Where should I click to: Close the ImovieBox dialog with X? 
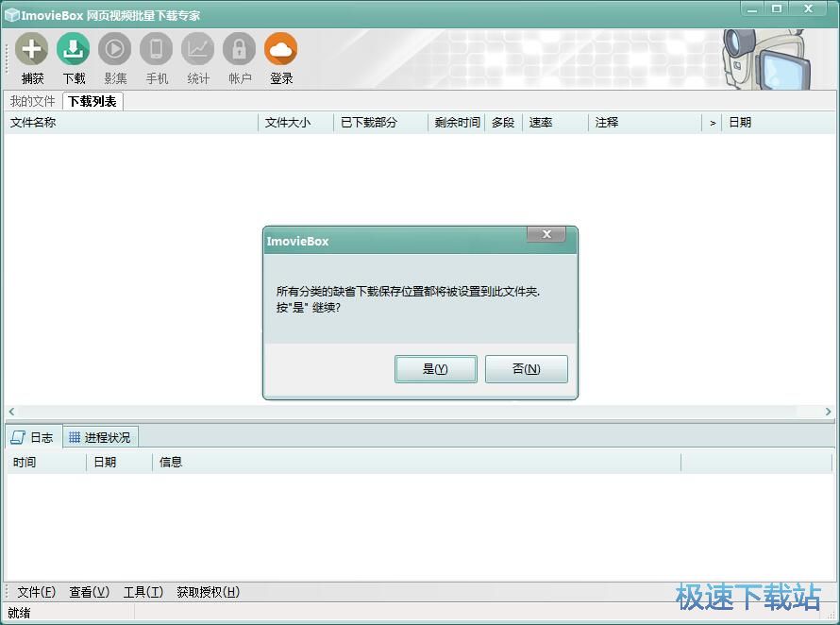click(546, 234)
